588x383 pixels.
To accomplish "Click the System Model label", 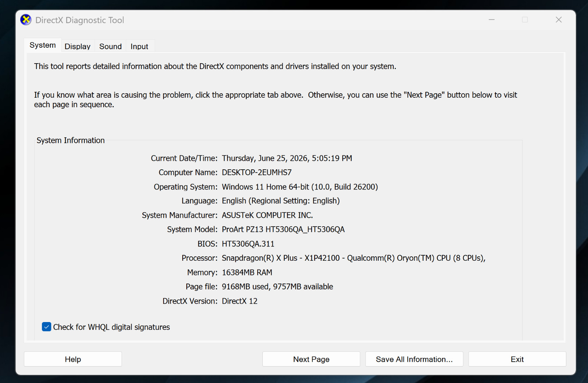I will (x=192, y=230).
